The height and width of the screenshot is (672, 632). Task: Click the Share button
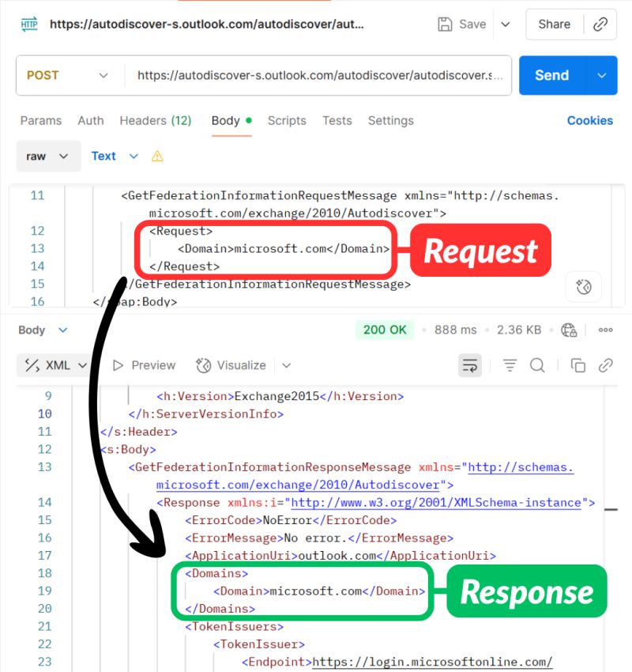(x=554, y=25)
